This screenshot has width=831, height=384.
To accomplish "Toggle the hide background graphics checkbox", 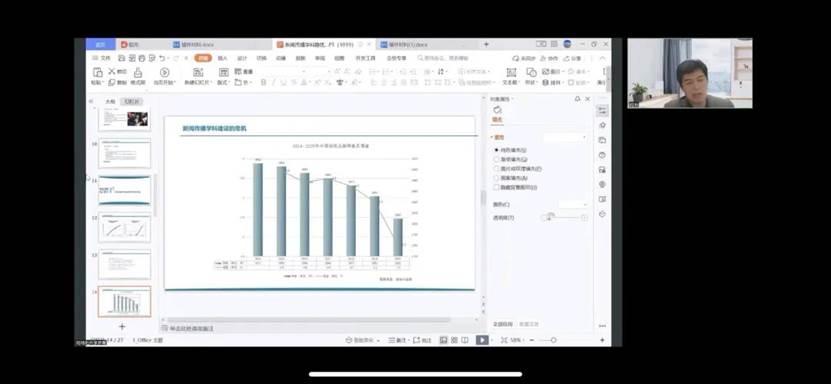I will [497, 187].
